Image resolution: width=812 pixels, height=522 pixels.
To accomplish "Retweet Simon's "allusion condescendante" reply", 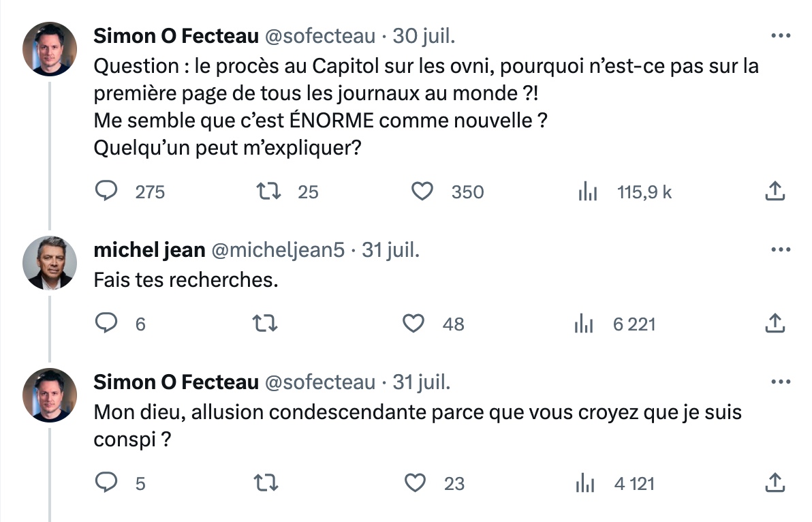I will (265, 483).
